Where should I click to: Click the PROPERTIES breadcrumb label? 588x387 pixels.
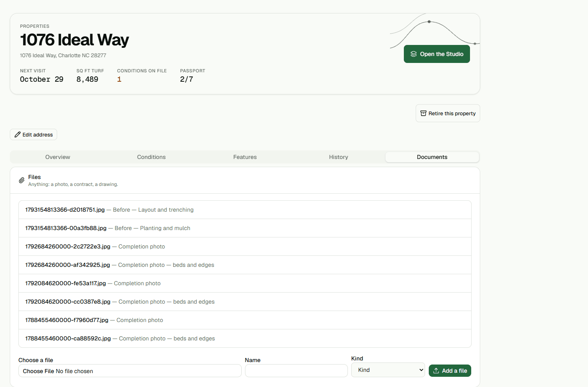click(x=35, y=26)
